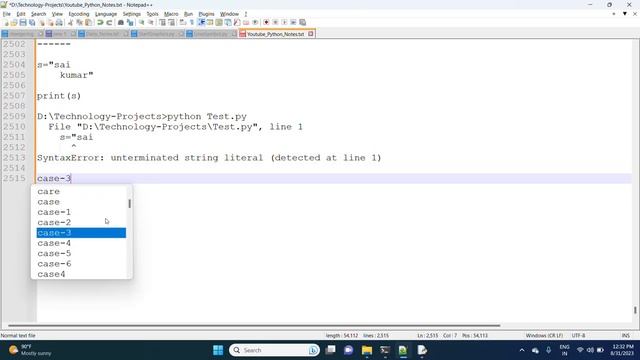Click the Cut toolbar icon
The height and width of the screenshot is (360, 640).
coord(70,22)
